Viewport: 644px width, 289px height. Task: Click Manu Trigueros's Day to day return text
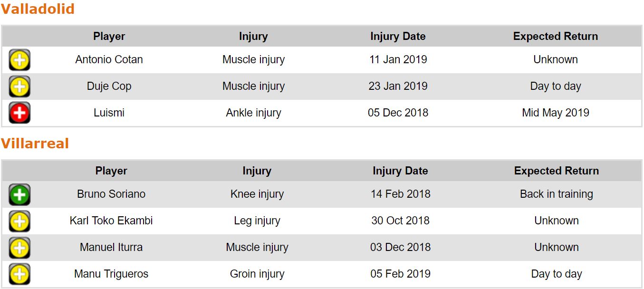(556, 274)
